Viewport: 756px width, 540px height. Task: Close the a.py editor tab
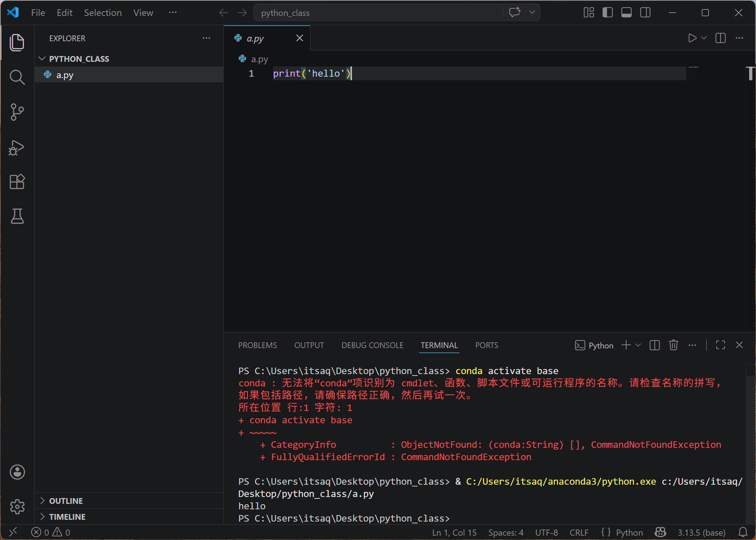pos(300,38)
